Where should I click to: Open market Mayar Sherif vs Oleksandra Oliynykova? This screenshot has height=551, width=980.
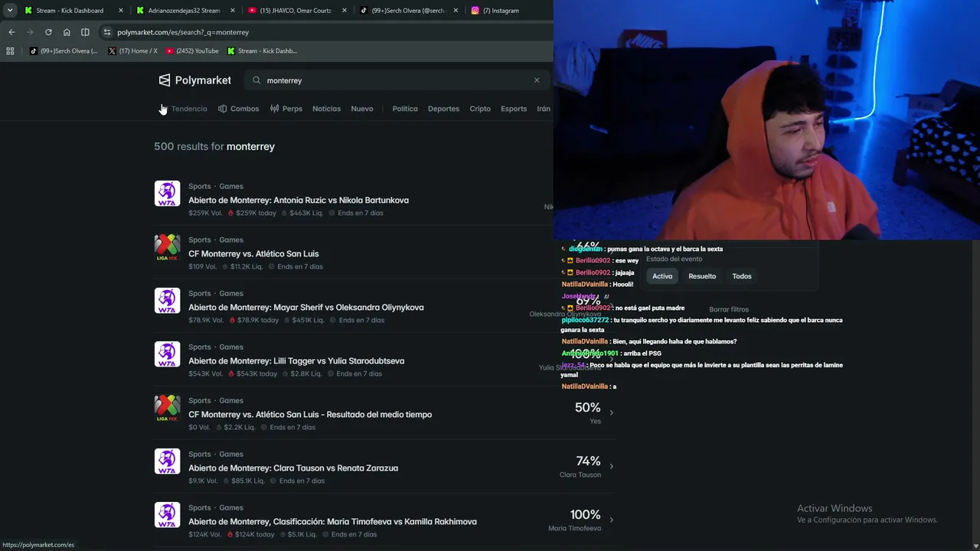306,307
